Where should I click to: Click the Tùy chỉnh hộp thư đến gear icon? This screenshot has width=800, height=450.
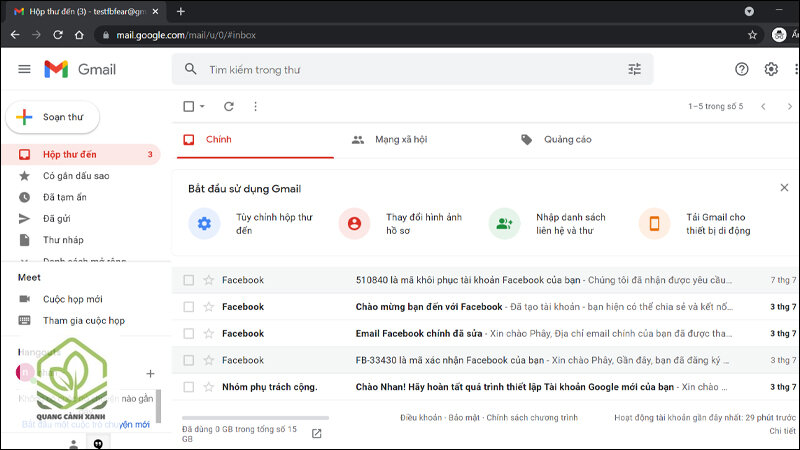[204, 223]
